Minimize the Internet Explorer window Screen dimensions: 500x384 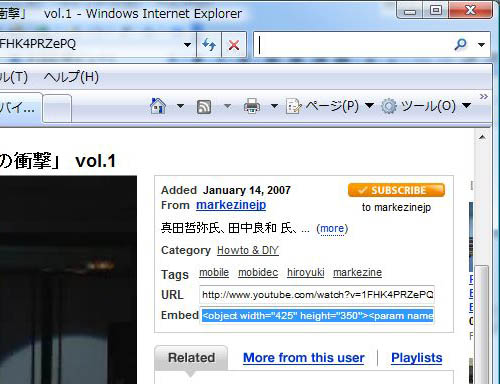(410, 11)
